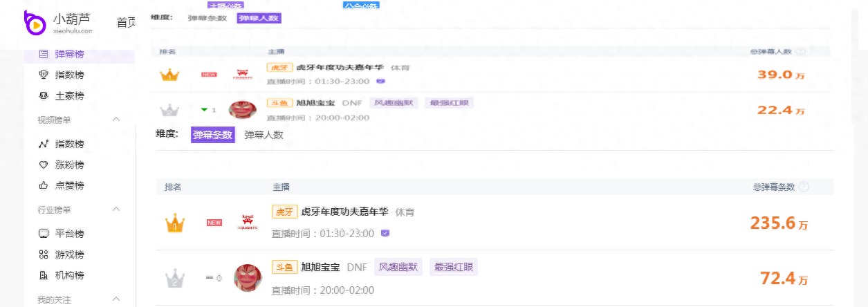Click the building icon beside 机构榜
The height and width of the screenshot is (307, 868).
tap(43, 275)
